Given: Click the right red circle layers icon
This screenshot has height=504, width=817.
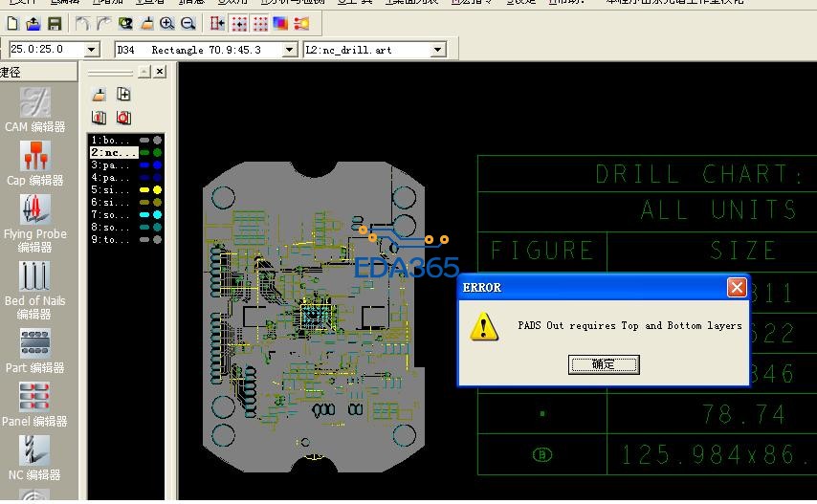Looking at the screenshot, I should click(x=123, y=117).
